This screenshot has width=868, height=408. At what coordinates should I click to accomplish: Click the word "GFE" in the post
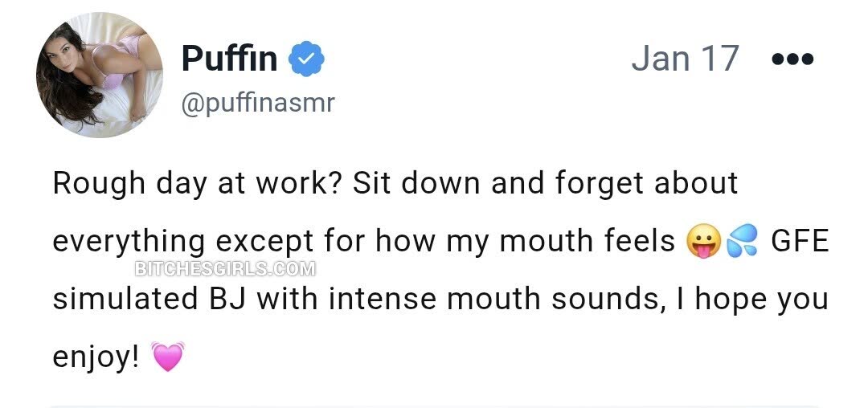click(799, 241)
